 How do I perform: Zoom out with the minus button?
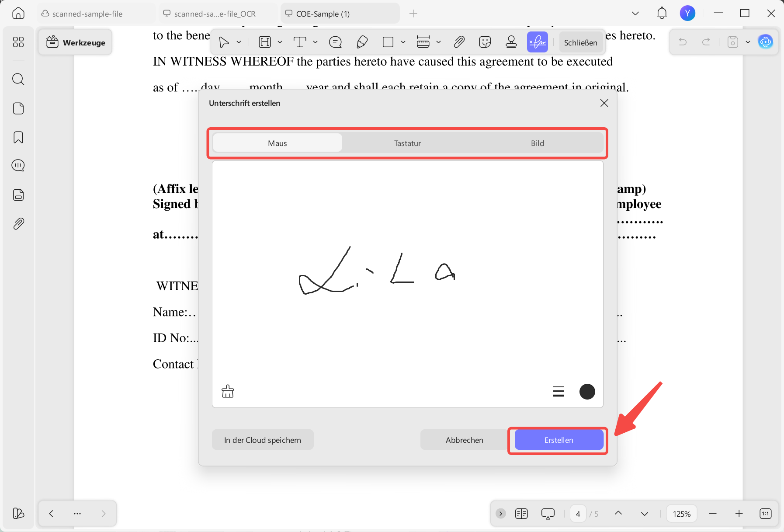point(713,514)
